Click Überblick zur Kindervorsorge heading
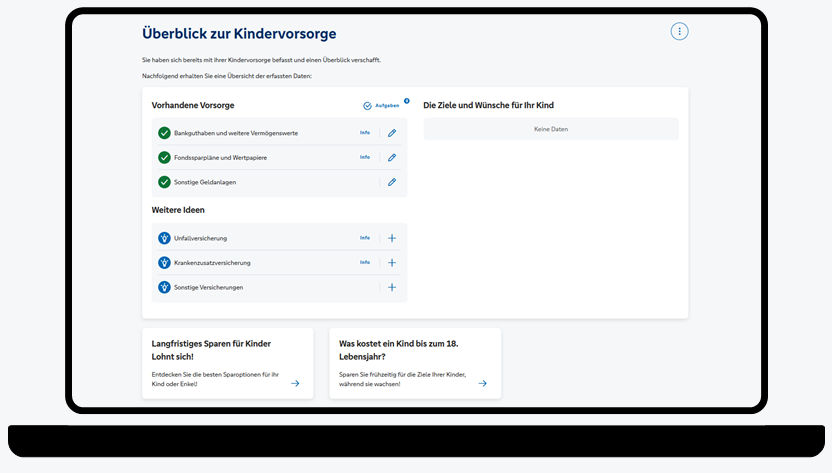Viewport: 832px width, 473px height. [239, 33]
